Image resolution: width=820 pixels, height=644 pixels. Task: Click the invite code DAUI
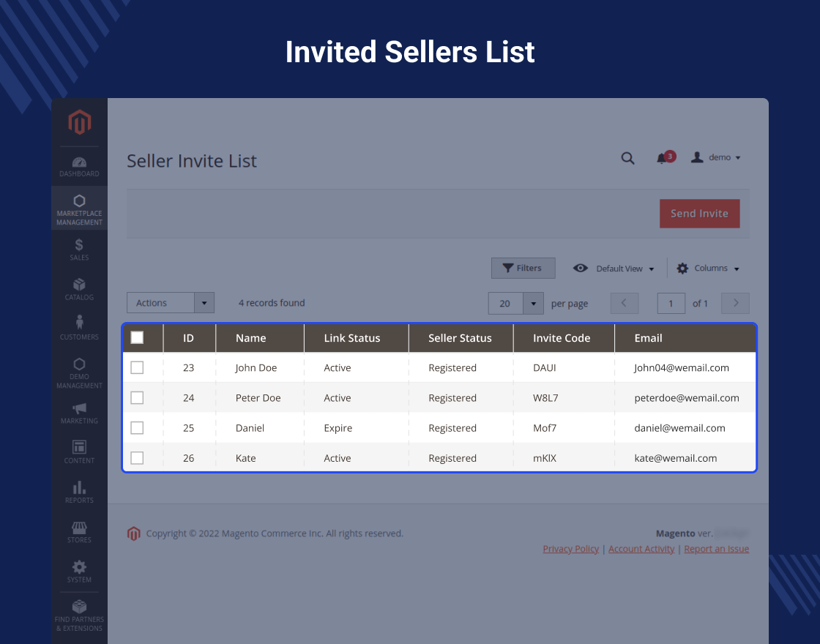[545, 367]
